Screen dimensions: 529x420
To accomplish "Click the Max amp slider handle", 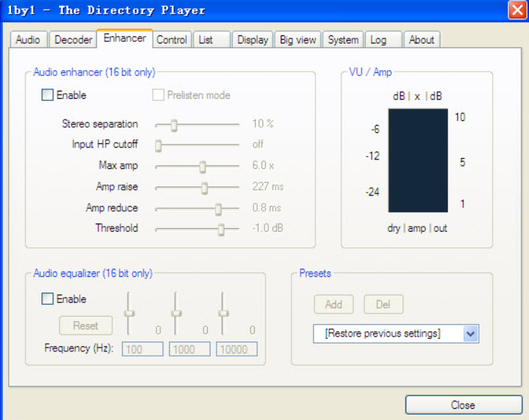I will point(202,166).
